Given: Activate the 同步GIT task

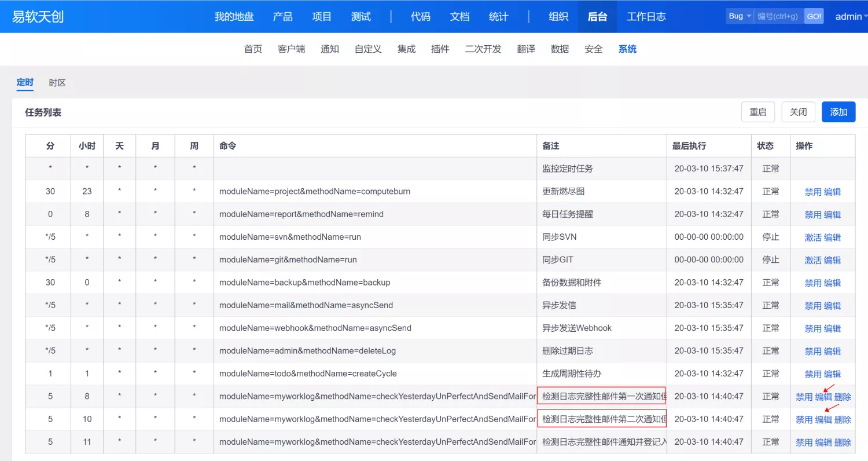Looking at the screenshot, I should point(813,260).
